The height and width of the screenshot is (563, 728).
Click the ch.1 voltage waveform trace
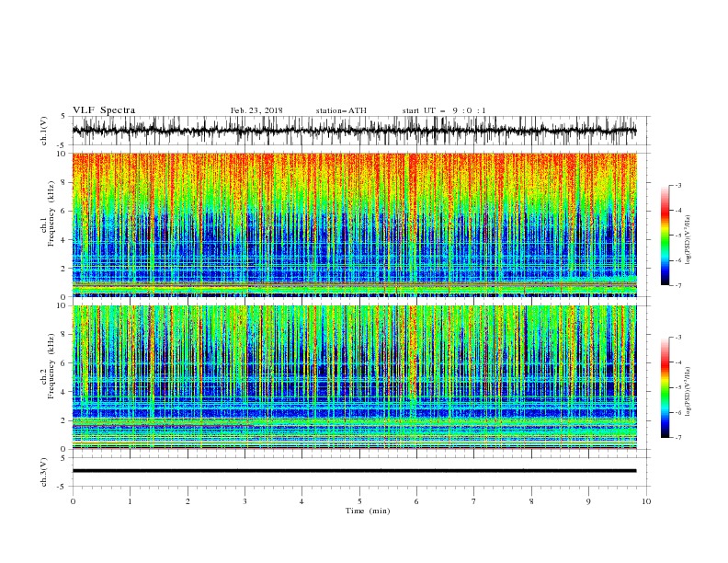pos(354,131)
